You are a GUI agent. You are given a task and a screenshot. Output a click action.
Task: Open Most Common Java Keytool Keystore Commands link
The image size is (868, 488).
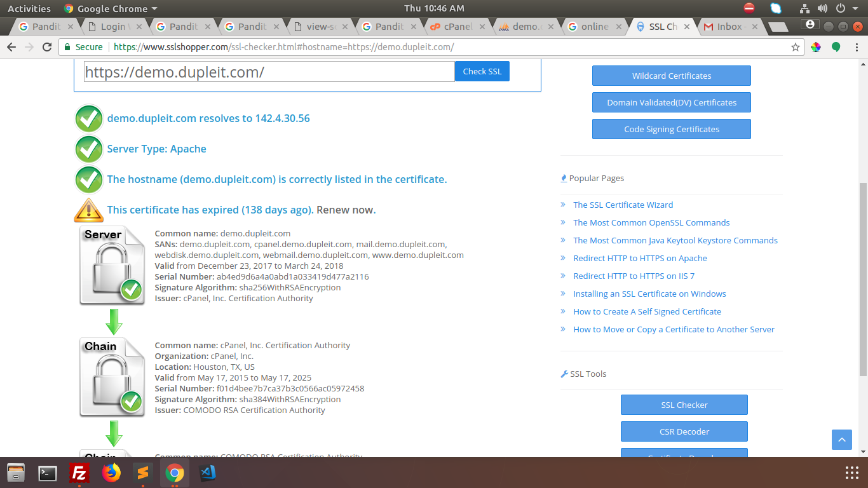click(675, 240)
